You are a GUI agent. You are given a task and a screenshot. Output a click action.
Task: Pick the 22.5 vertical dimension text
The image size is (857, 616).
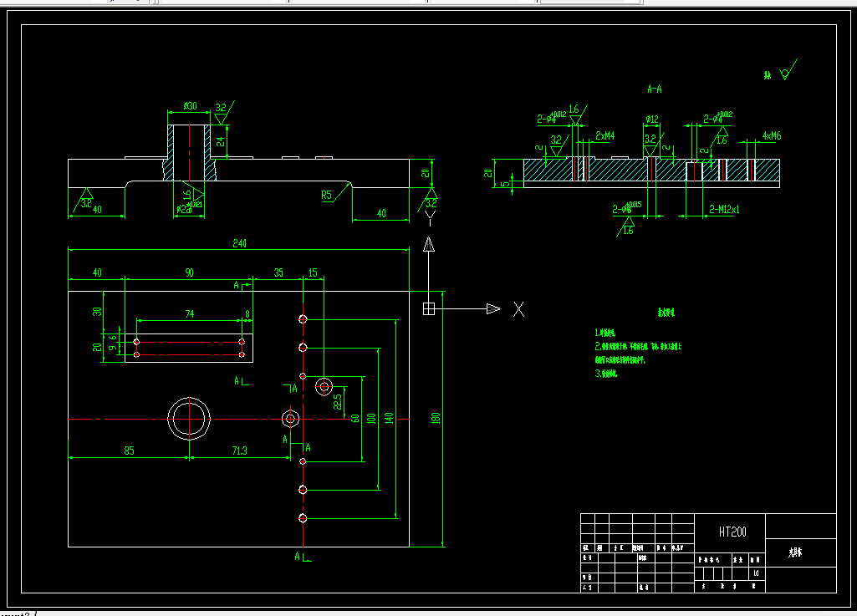[x=338, y=402]
